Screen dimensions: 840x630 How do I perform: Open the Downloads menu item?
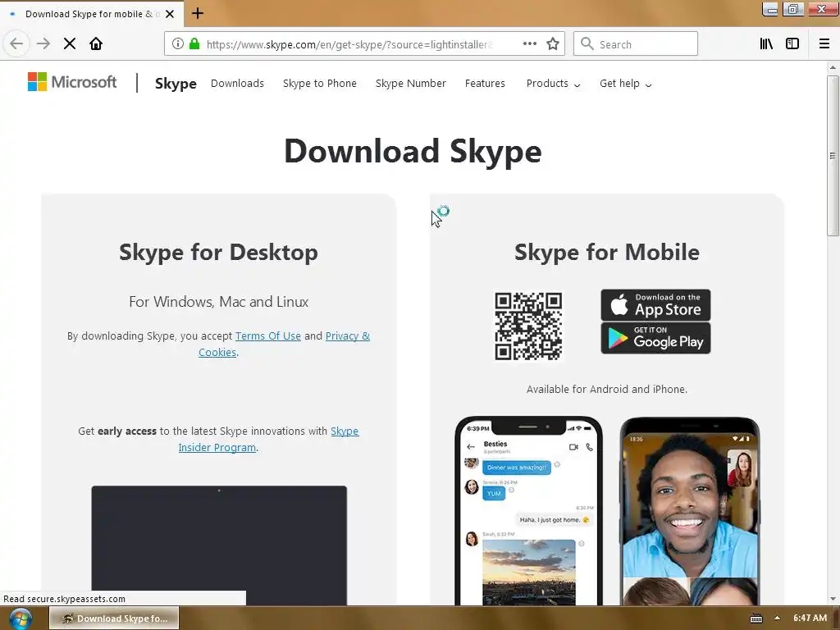tap(237, 84)
